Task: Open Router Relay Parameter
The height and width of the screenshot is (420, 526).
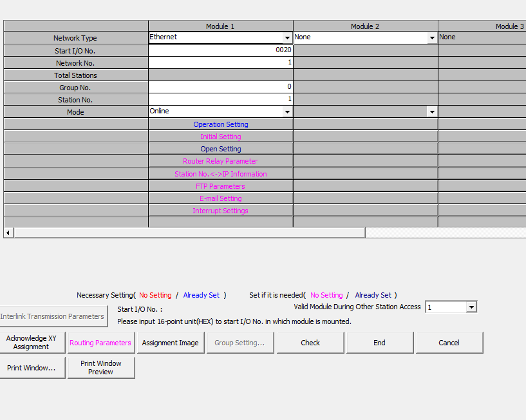Action: 220,161
